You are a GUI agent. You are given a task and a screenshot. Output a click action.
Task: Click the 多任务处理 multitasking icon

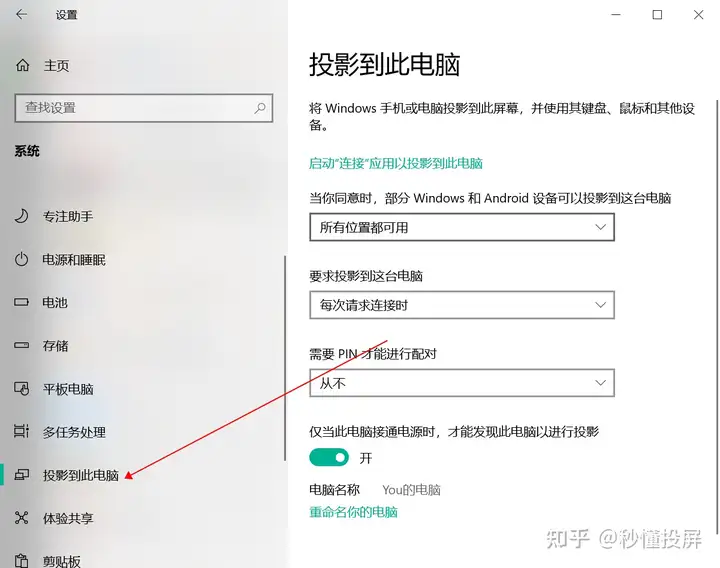[x=22, y=432]
